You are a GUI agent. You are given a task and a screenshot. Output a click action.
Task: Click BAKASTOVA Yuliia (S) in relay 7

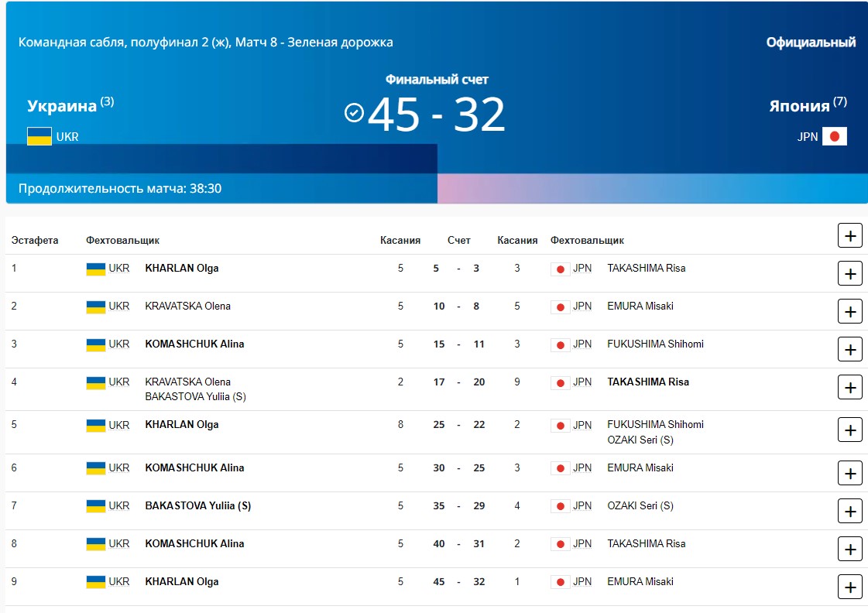(x=197, y=505)
